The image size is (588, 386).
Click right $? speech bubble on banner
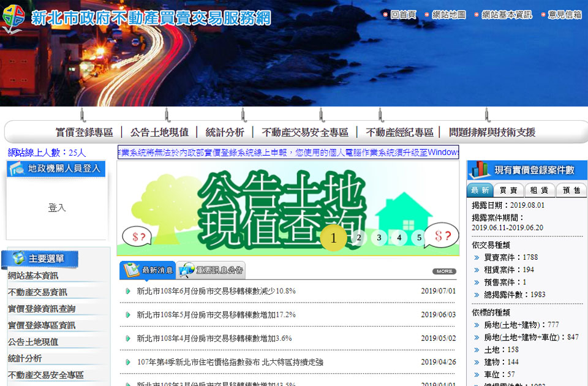(x=442, y=235)
